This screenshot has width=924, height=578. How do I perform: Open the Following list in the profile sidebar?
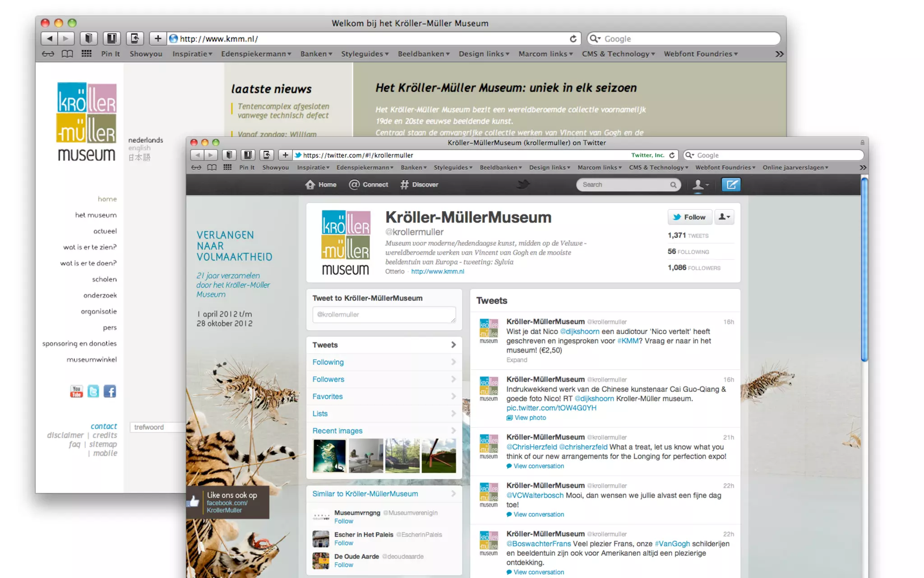(384, 362)
